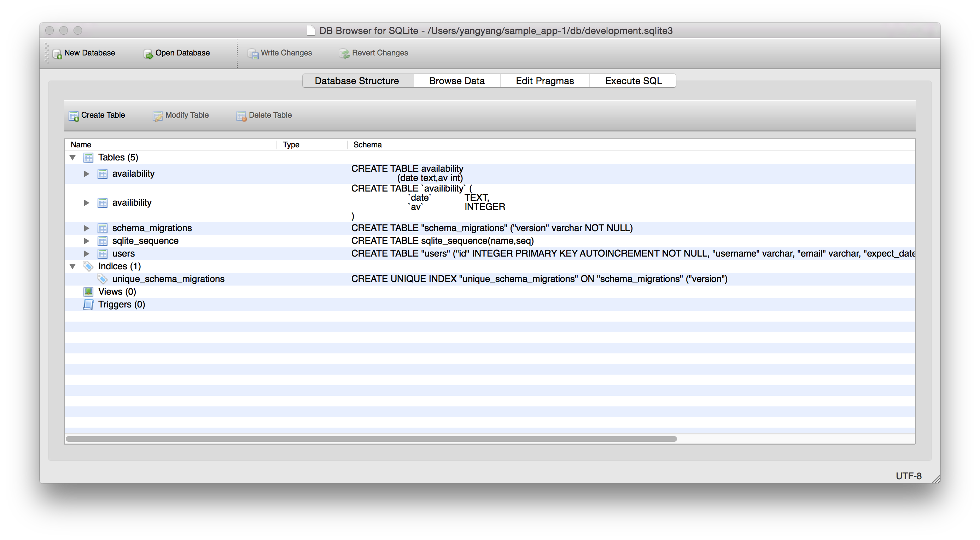Click the New Database toolbar icon
The image size is (980, 540).
click(x=57, y=54)
